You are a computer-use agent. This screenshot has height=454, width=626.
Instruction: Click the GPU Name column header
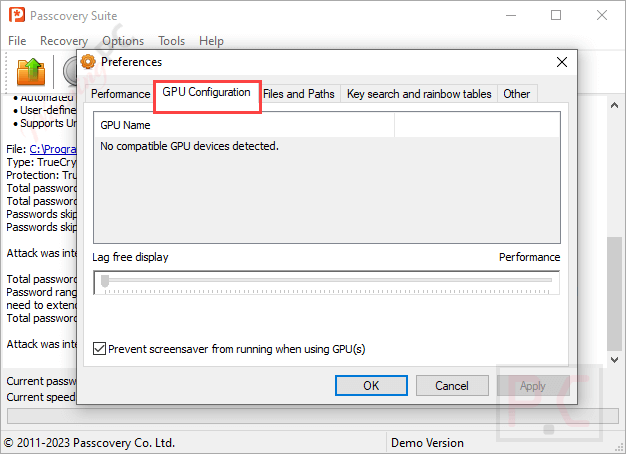pyautogui.click(x=244, y=125)
